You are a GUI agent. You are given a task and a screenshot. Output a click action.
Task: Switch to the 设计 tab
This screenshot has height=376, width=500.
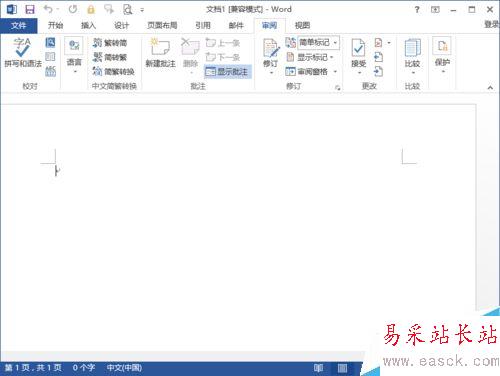(121, 25)
